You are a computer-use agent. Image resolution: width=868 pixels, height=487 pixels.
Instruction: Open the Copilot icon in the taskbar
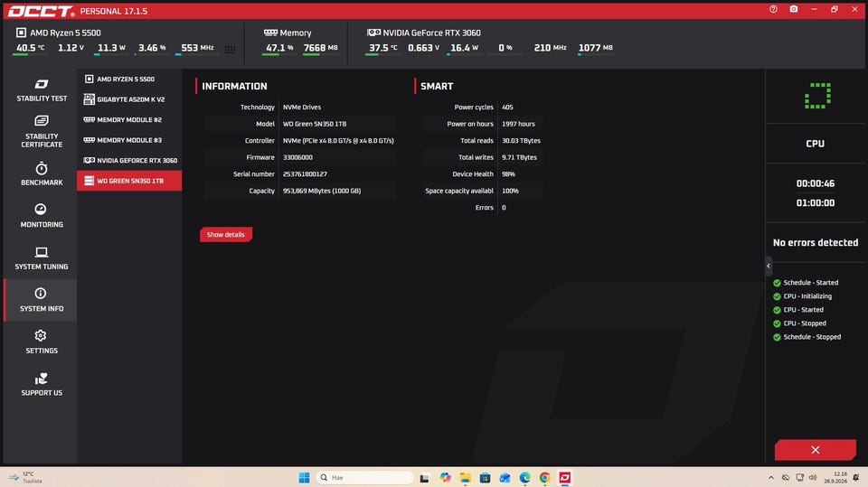(x=445, y=478)
